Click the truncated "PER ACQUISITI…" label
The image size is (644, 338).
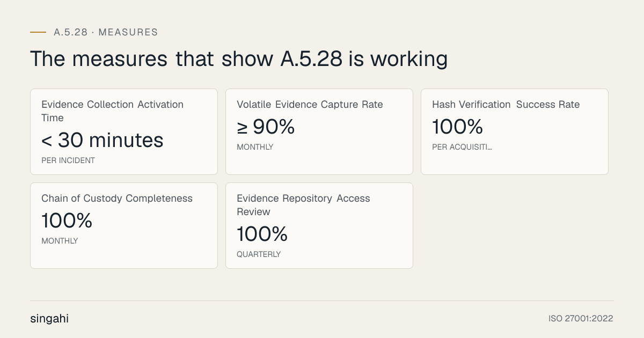pyautogui.click(x=462, y=147)
